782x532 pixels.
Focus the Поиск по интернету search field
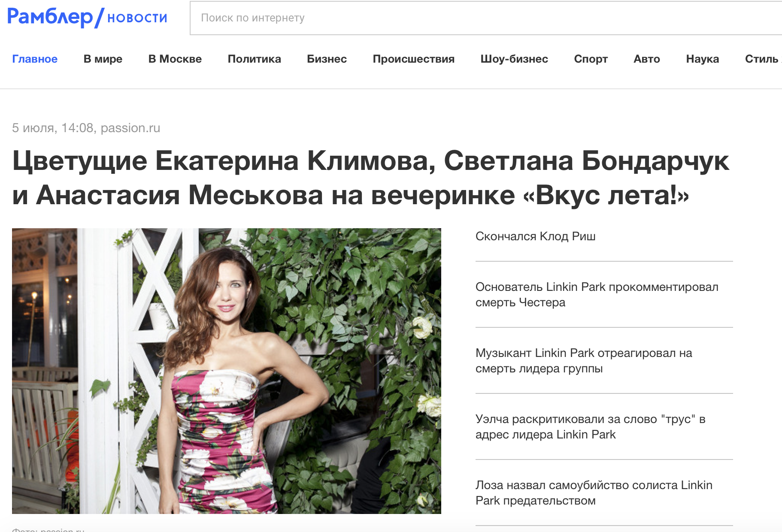pos(486,18)
